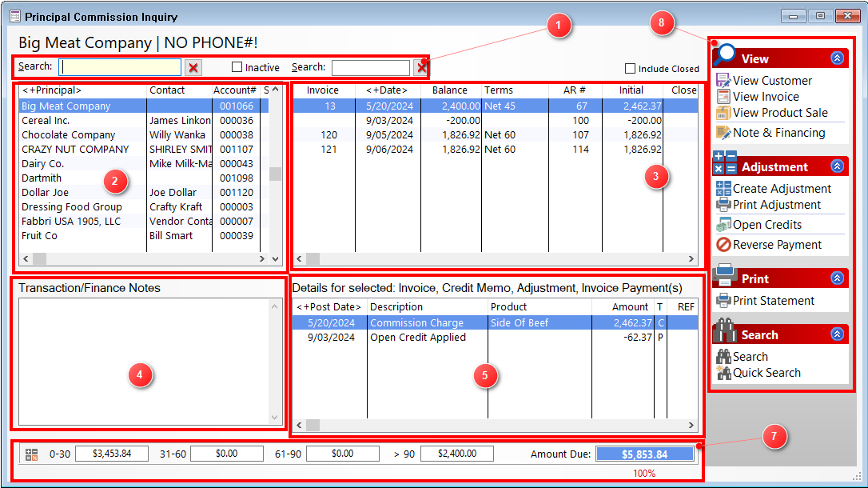Click the View Customer icon

pyautogui.click(x=723, y=81)
